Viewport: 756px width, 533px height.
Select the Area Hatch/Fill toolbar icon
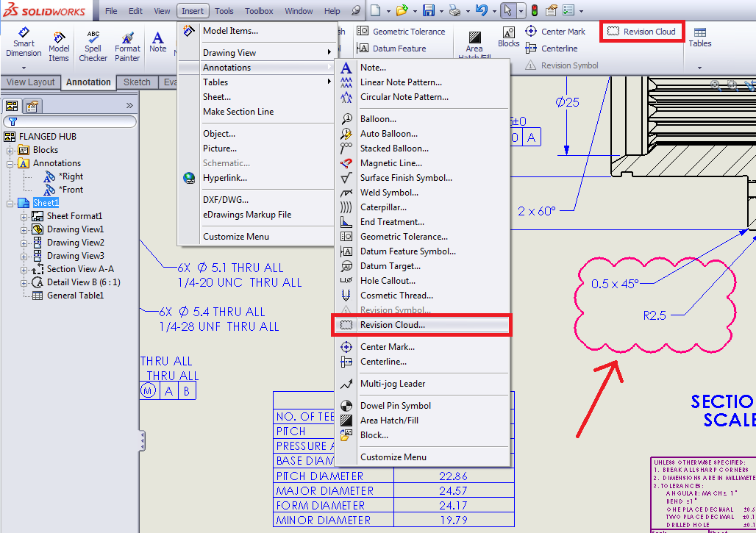click(474, 41)
